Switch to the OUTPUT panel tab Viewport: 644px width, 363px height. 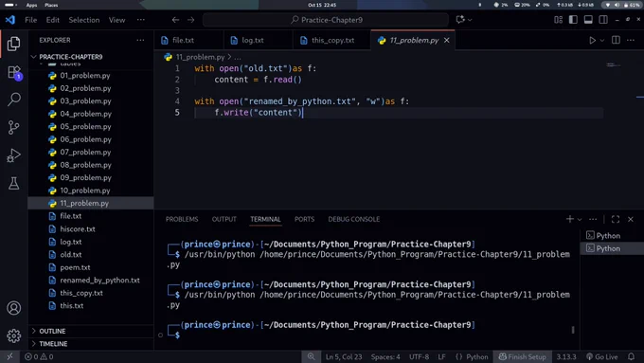pos(224,219)
